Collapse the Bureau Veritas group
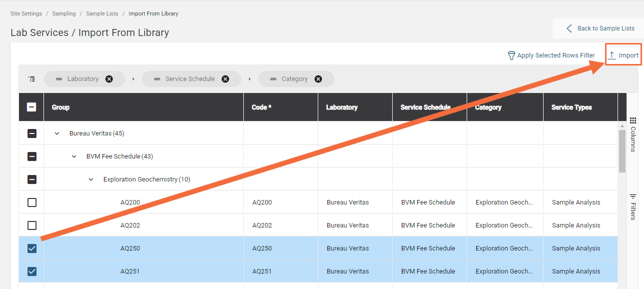 (57, 133)
